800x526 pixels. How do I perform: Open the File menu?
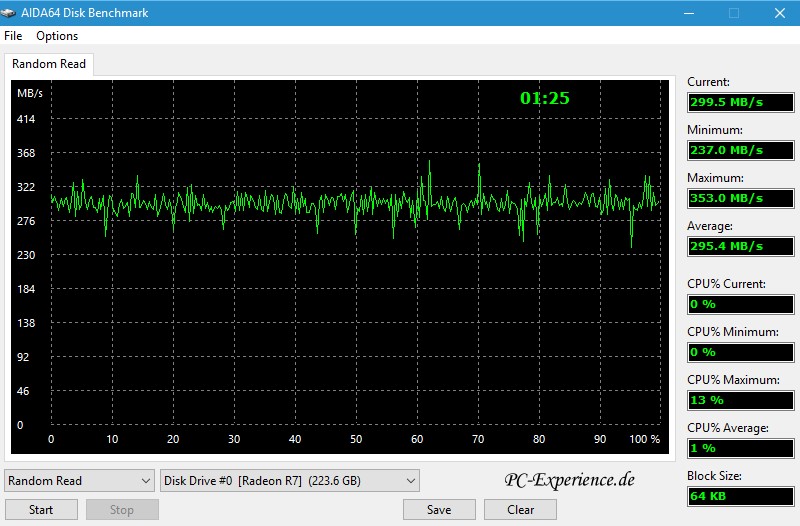pyautogui.click(x=13, y=36)
